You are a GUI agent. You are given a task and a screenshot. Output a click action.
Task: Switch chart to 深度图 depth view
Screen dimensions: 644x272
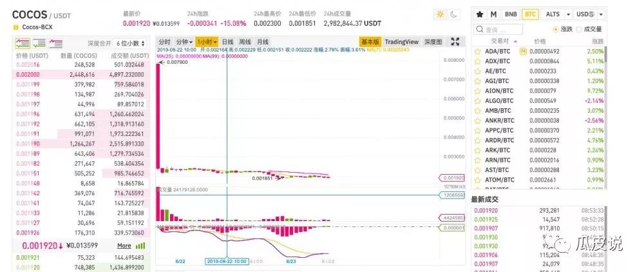(x=433, y=42)
